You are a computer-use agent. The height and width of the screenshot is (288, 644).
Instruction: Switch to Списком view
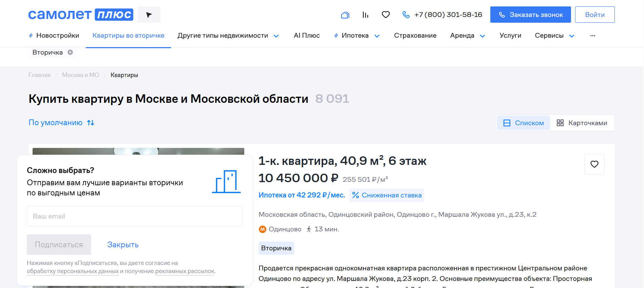pos(524,123)
